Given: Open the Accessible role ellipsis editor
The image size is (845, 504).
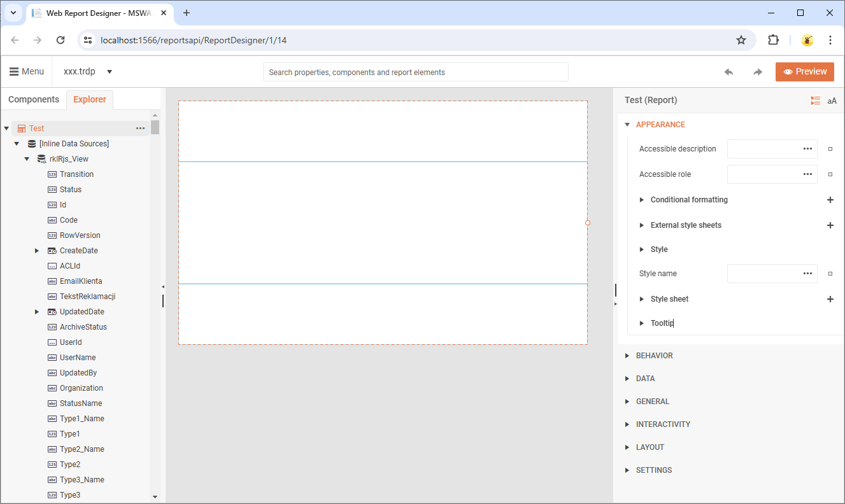Looking at the screenshot, I should 807,174.
